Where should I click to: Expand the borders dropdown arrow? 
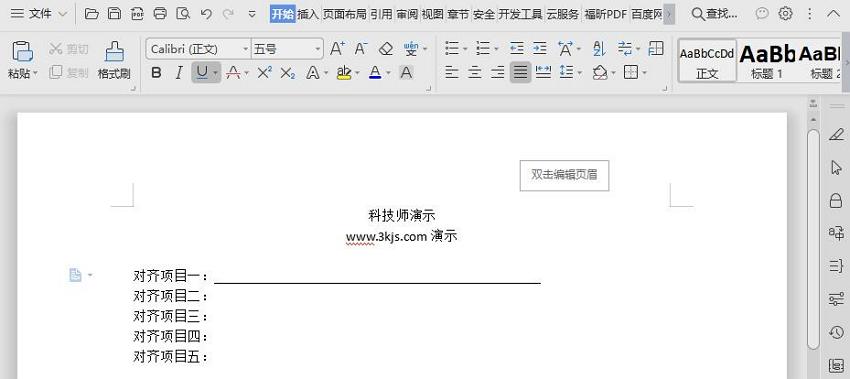tap(645, 72)
